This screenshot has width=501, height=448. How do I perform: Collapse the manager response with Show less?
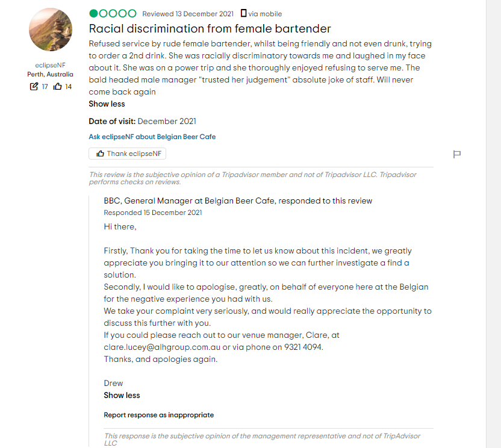pyautogui.click(x=122, y=396)
